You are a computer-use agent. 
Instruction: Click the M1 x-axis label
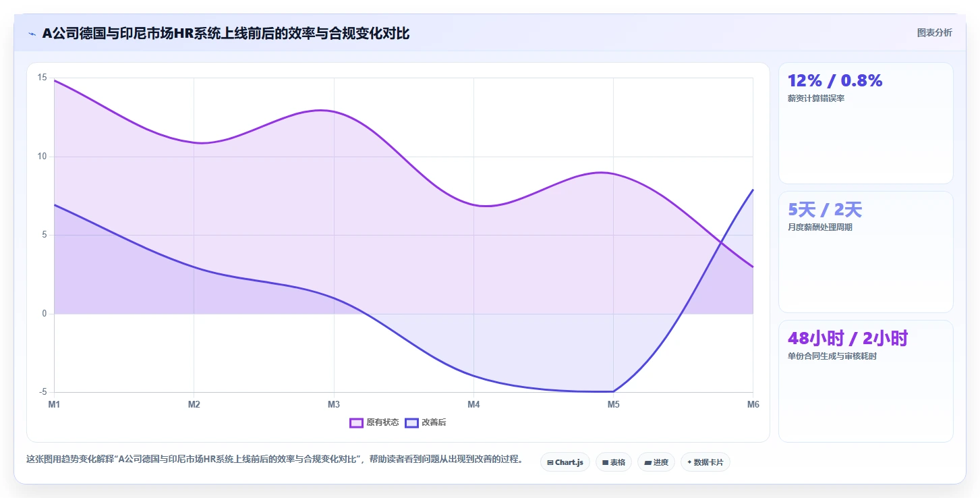click(54, 405)
